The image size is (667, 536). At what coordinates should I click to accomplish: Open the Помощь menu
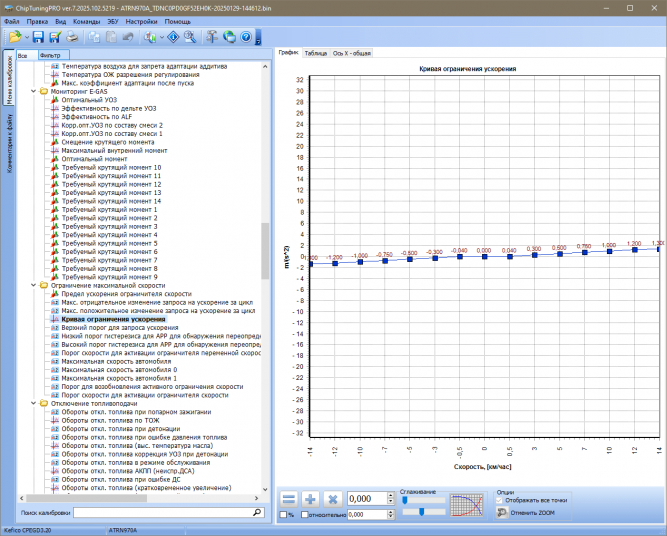pos(177,21)
